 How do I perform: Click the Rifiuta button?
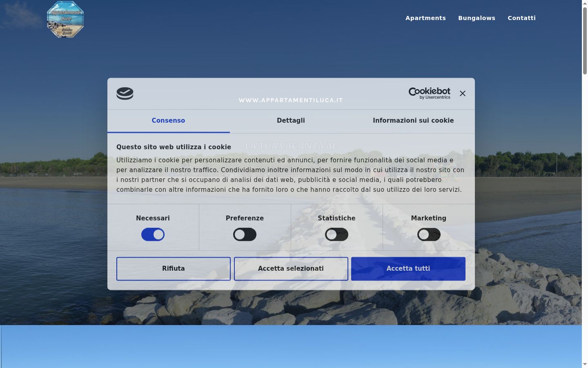(x=174, y=269)
